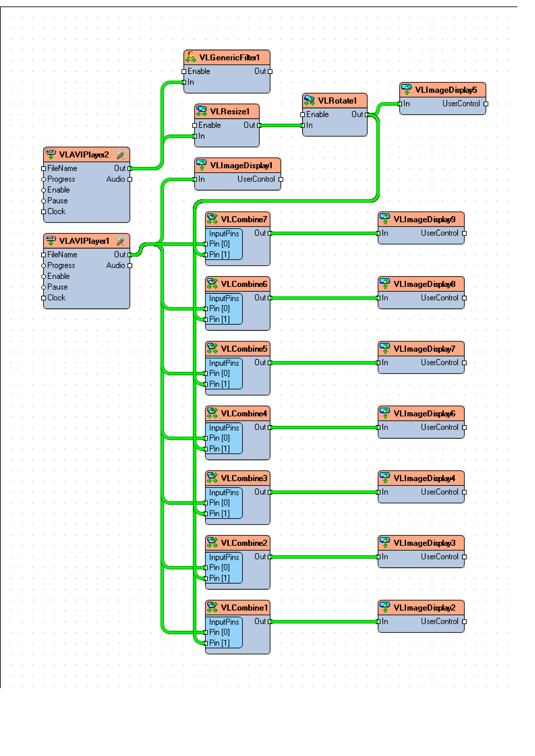This screenshot has width=535, height=756.
Task: Select VLImageDisplay6 UserControl pin
Action: [x=464, y=427]
